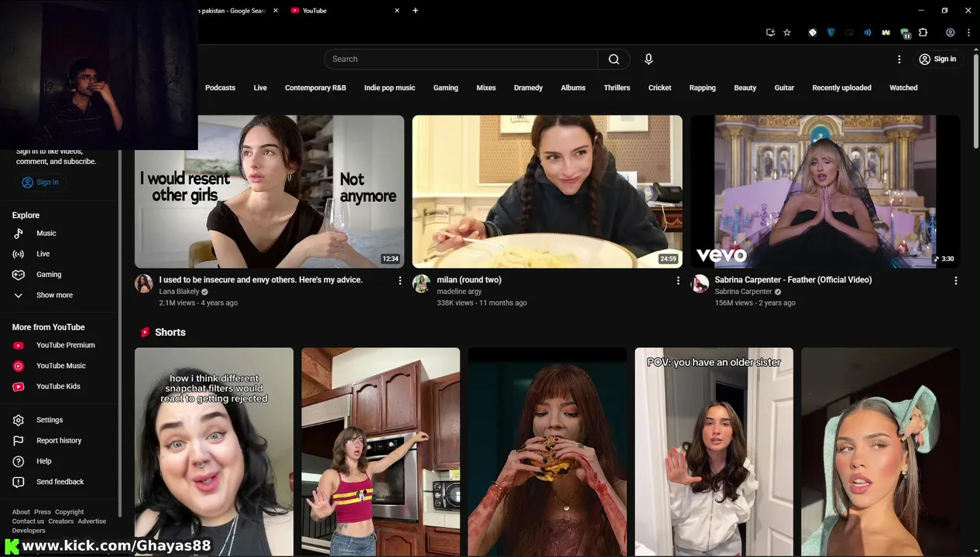Viewport: 980px width, 557px height.
Task: Click the sidebar Sign in button
Action: 40,182
